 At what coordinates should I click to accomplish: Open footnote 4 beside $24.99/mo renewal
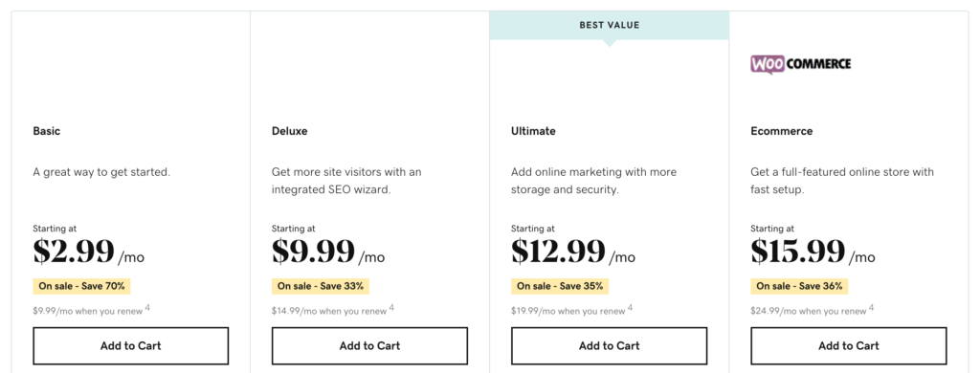coord(871,307)
